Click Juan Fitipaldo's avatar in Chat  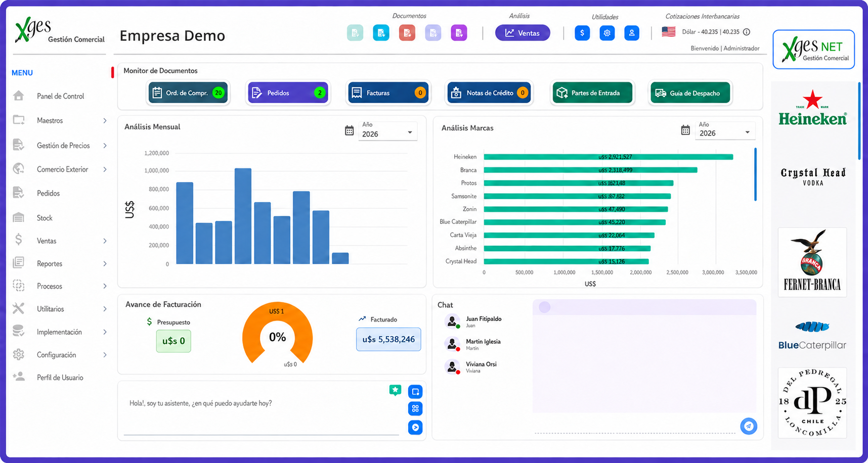point(452,321)
